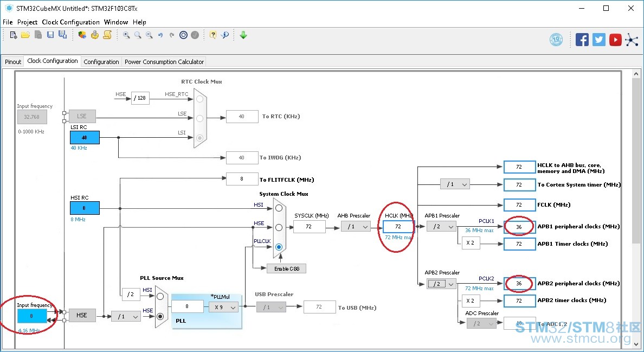The width and height of the screenshot is (644, 352).
Task: Select HSE_RTC in the RTC Clock Mux
Action: pos(199,99)
